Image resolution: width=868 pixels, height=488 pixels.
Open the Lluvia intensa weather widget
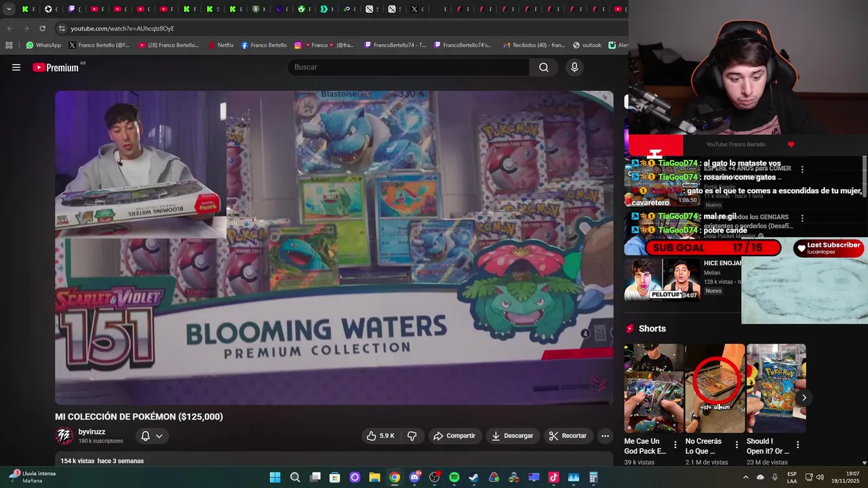tap(33, 477)
